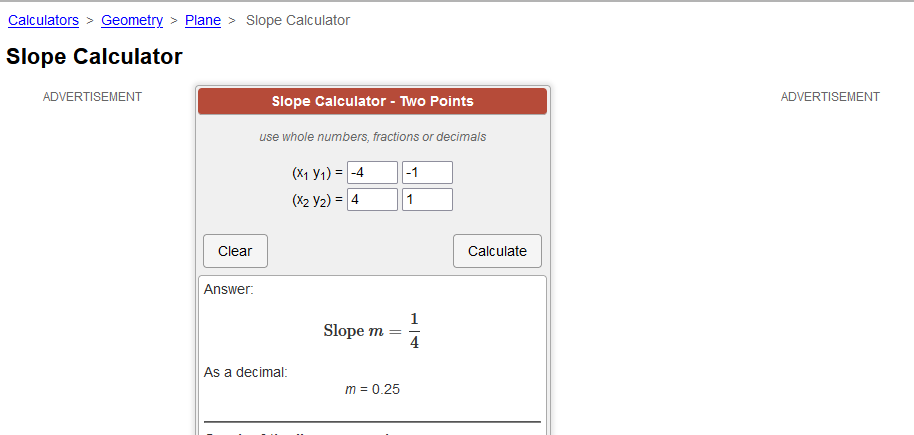Click the whole numbers, fractions or decimals hint

[x=372, y=137]
